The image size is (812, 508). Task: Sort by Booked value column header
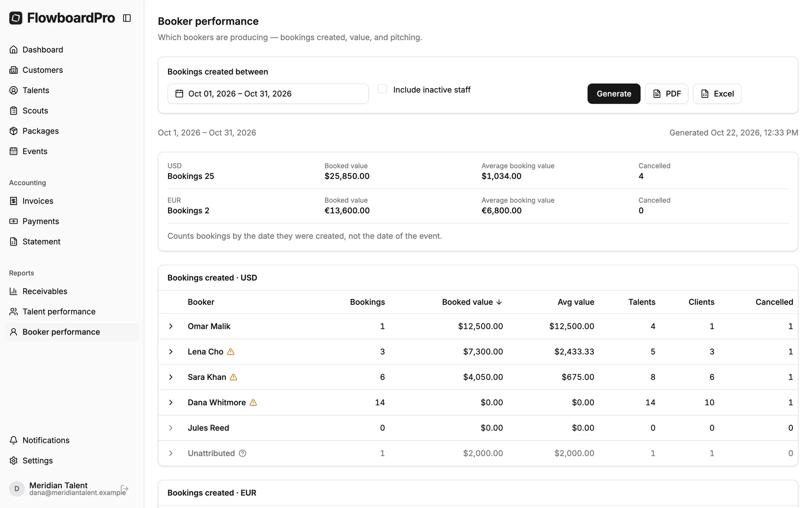[x=472, y=302]
